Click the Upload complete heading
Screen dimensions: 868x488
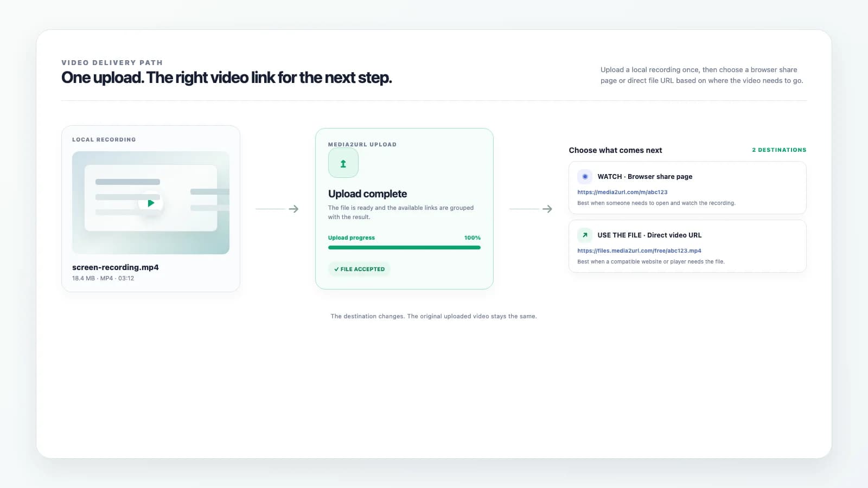point(367,194)
